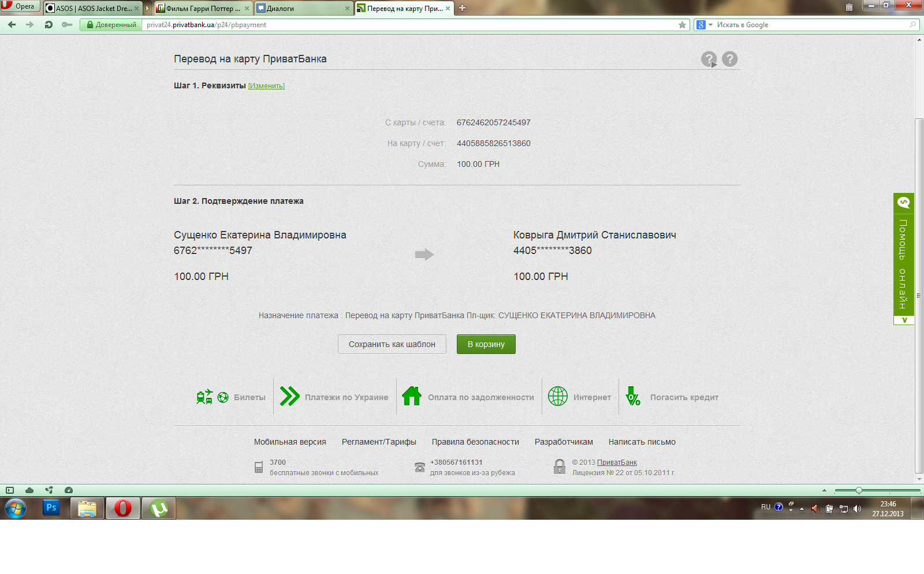Click the В корзину button

(x=486, y=344)
